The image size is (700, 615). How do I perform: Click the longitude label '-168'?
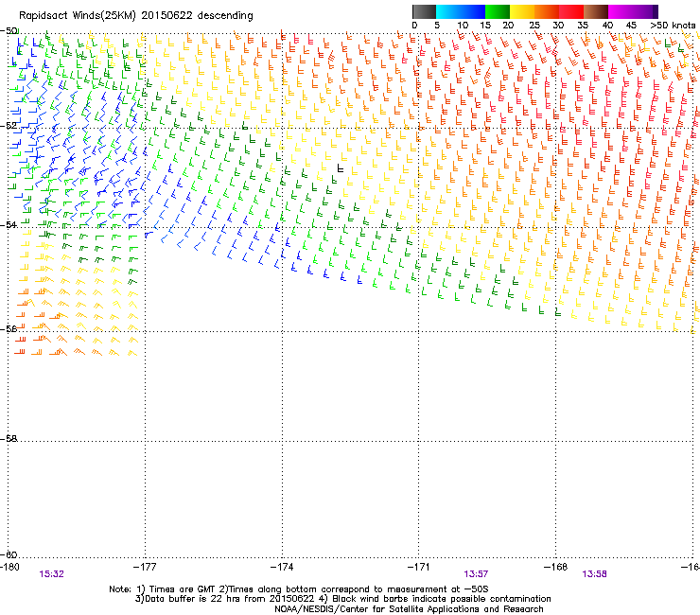(556, 567)
